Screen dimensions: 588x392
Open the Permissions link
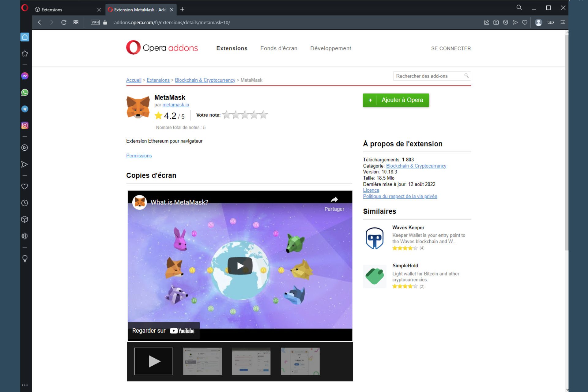[x=139, y=156]
